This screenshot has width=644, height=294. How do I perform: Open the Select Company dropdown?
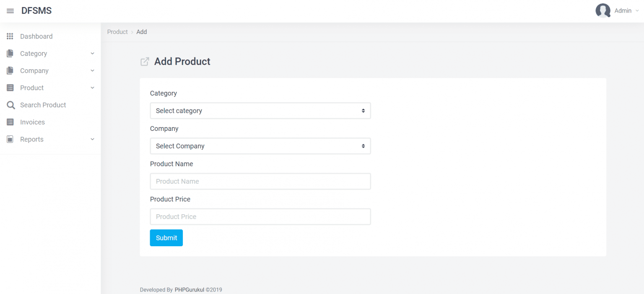(x=260, y=146)
